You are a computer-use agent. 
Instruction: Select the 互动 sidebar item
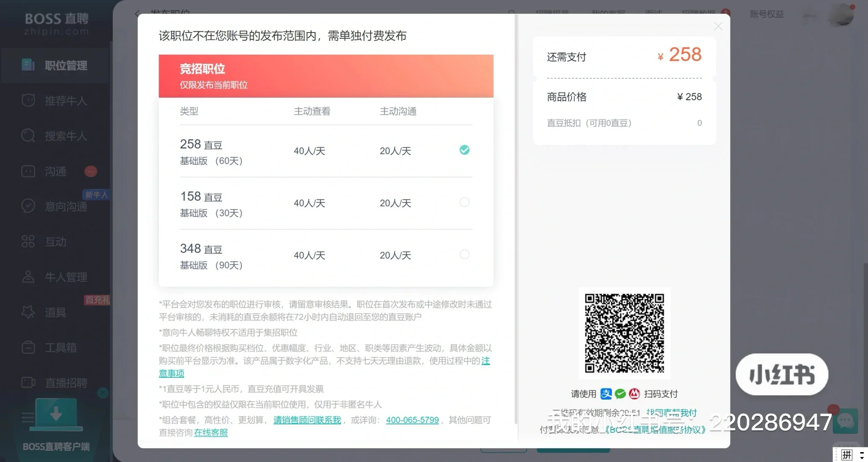click(x=55, y=242)
